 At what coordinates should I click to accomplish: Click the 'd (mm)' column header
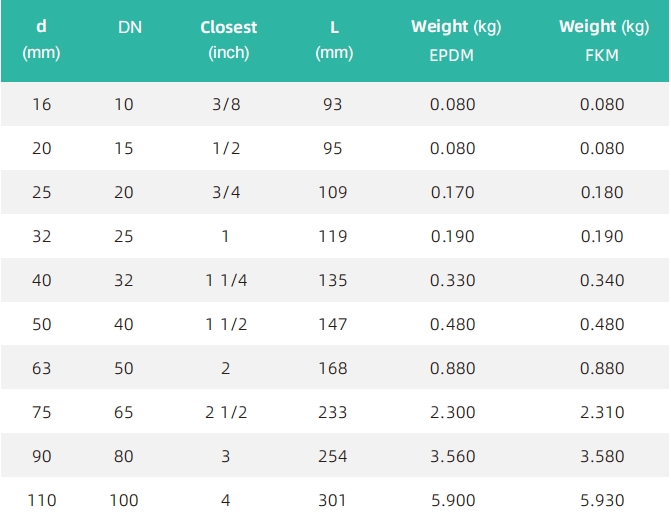41,40
